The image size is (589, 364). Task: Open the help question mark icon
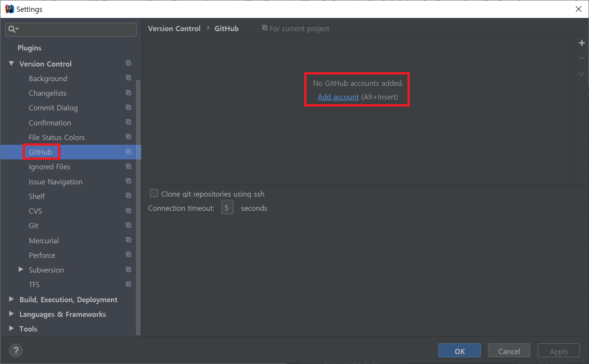pos(16,350)
